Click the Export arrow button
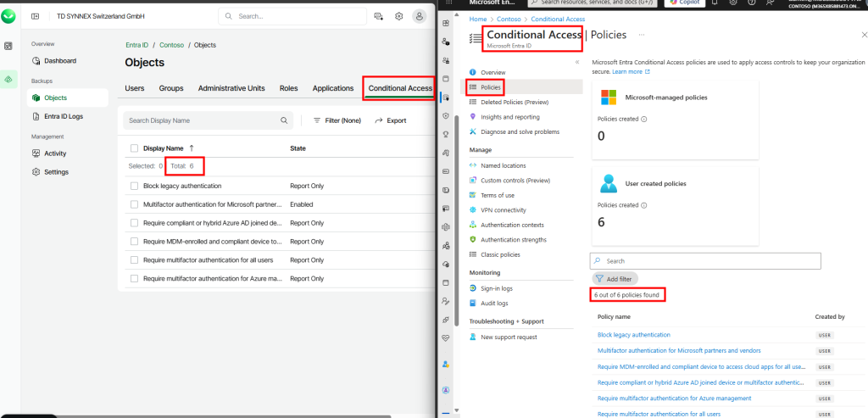This screenshot has width=868, height=418. click(x=391, y=121)
